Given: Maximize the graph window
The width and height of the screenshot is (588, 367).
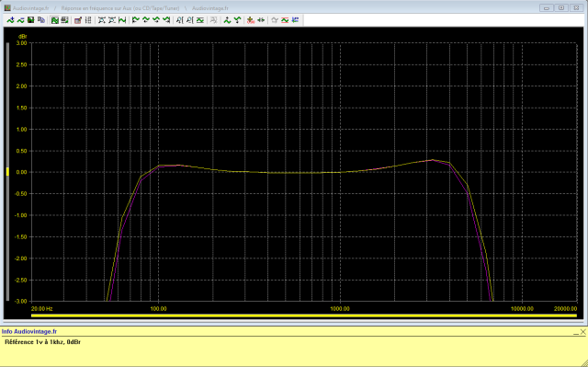Looking at the screenshot, I should 561,8.
